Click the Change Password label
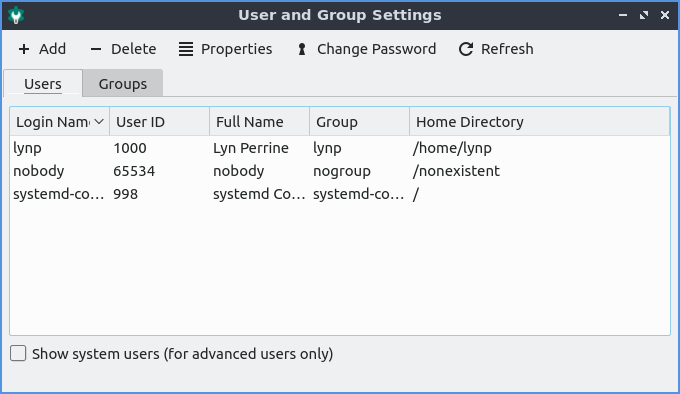The height and width of the screenshot is (394, 680). point(376,49)
